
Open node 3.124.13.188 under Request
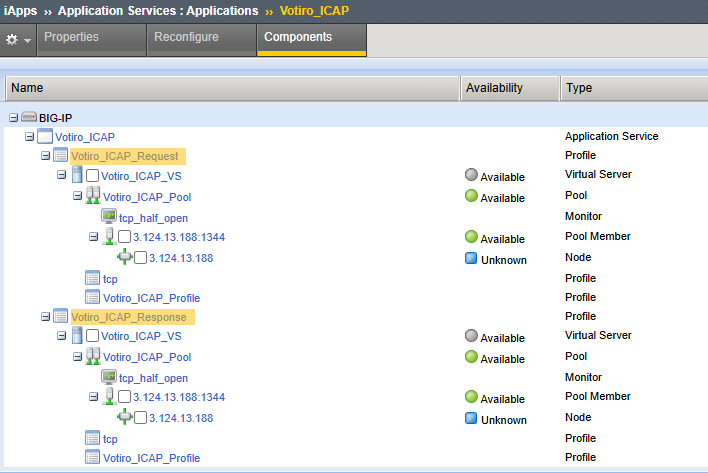pyautogui.click(x=181, y=258)
